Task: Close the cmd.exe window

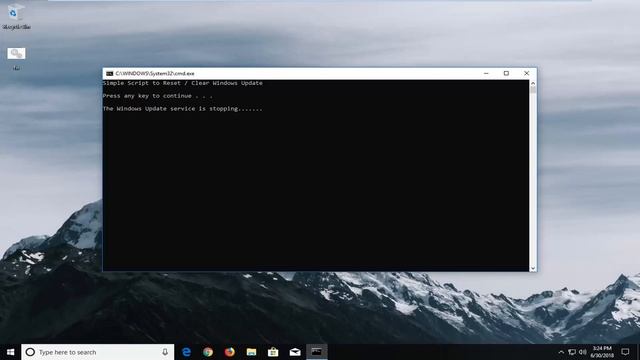Action: tap(527, 73)
